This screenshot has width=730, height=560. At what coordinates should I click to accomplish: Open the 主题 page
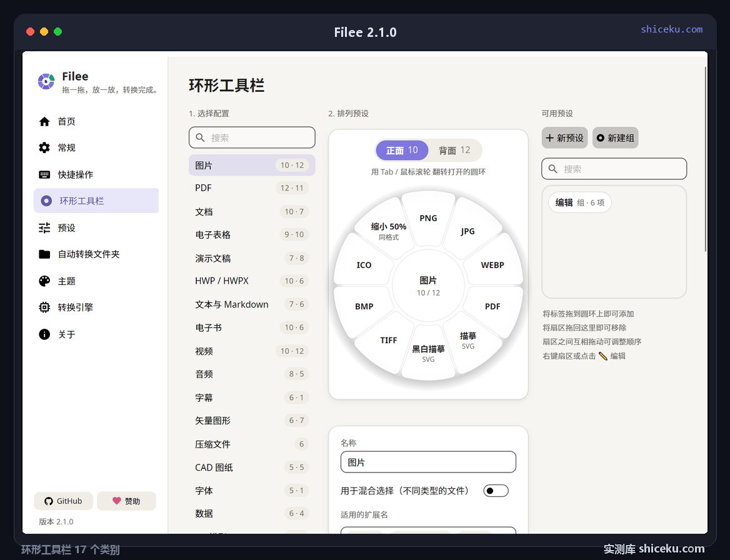[96, 281]
